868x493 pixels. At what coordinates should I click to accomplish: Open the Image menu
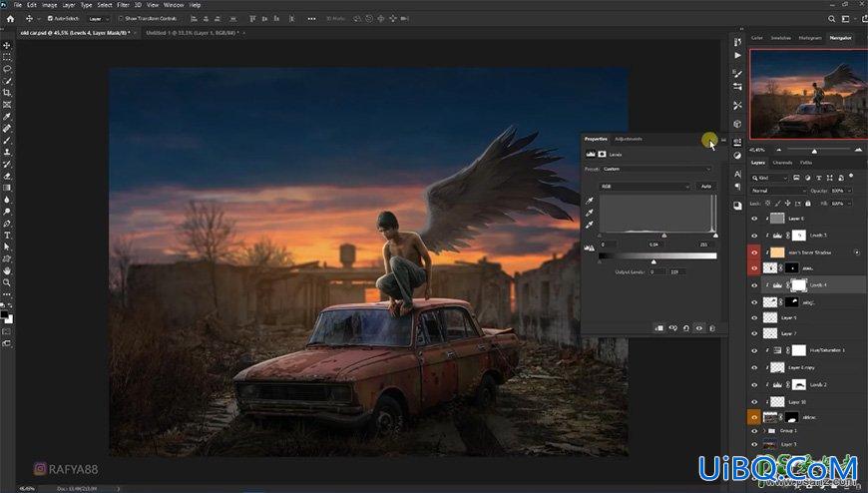tap(49, 4)
